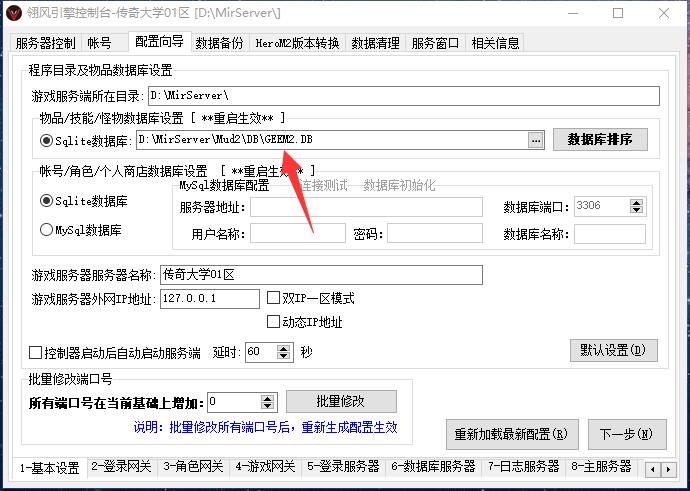This screenshot has height=491, width=690.
Task: Click the 数据库名称 input field
Action: pyautogui.click(x=610, y=234)
